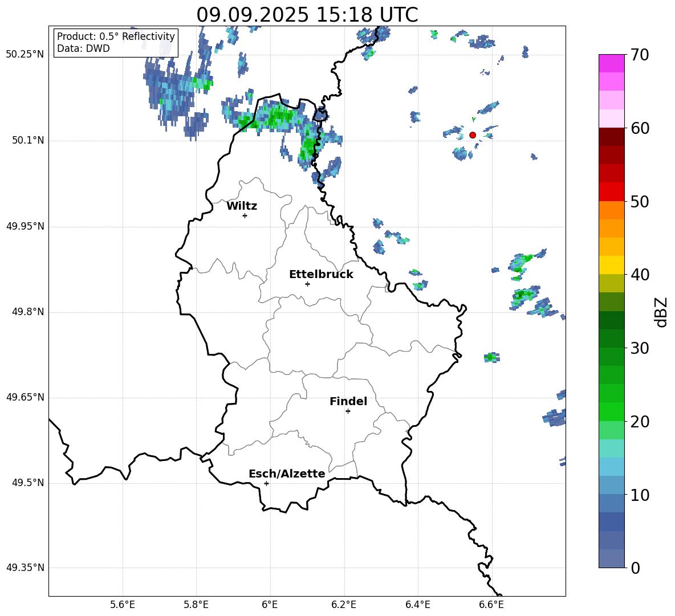This screenshot has height=616, width=675.
Task: Click the 5.6°E longitude label
Action: click(123, 605)
